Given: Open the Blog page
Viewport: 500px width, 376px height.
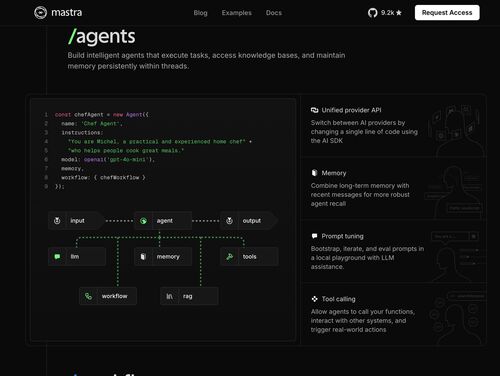Looking at the screenshot, I should pos(200,13).
